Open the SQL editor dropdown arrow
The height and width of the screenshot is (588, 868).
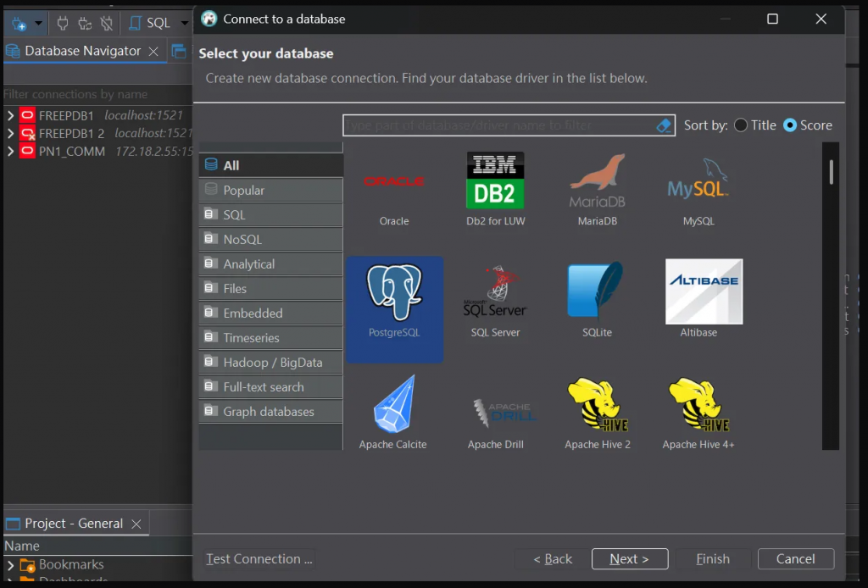pos(184,23)
